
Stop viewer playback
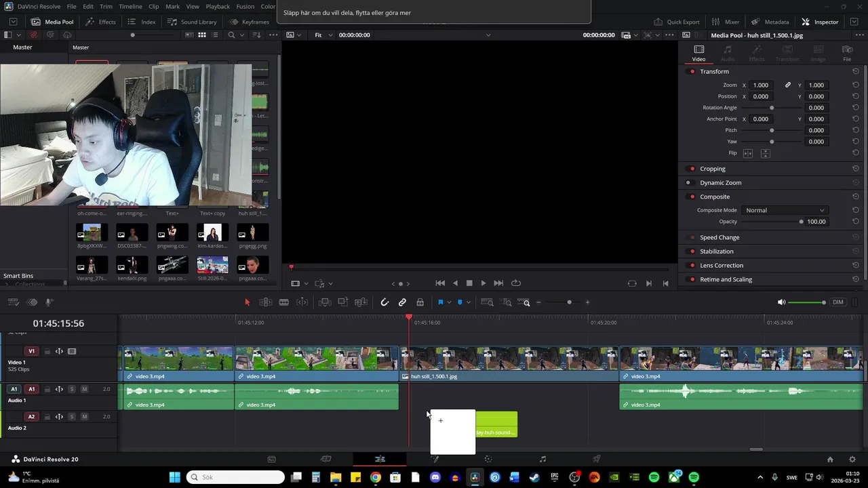pos(469,283)
